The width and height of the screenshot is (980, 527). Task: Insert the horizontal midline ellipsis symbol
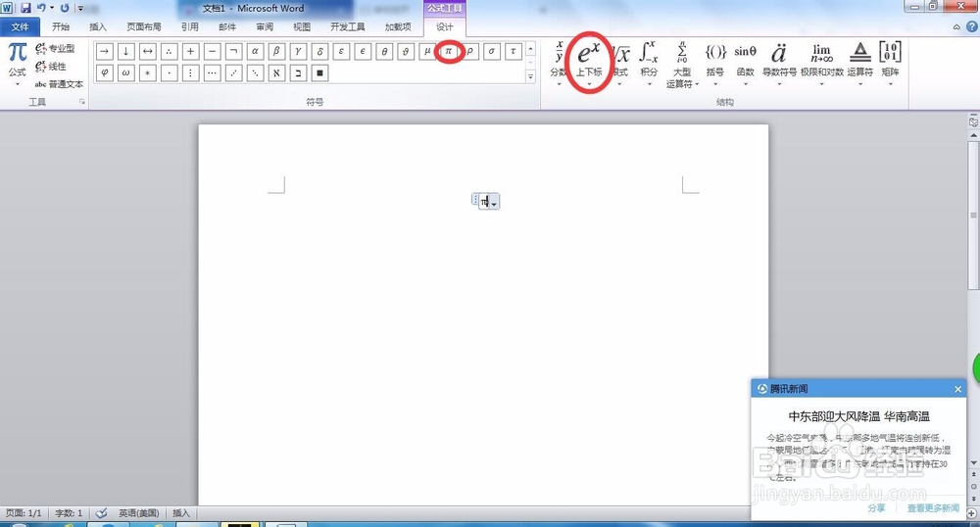[212, 73]
